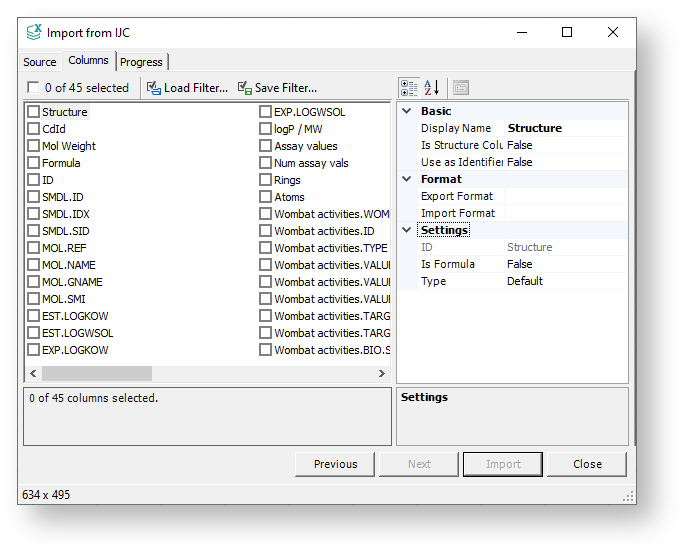The image size is (685, 553).
Task: Switch property grid to Categorized view
Action: (x=409, y=88)
